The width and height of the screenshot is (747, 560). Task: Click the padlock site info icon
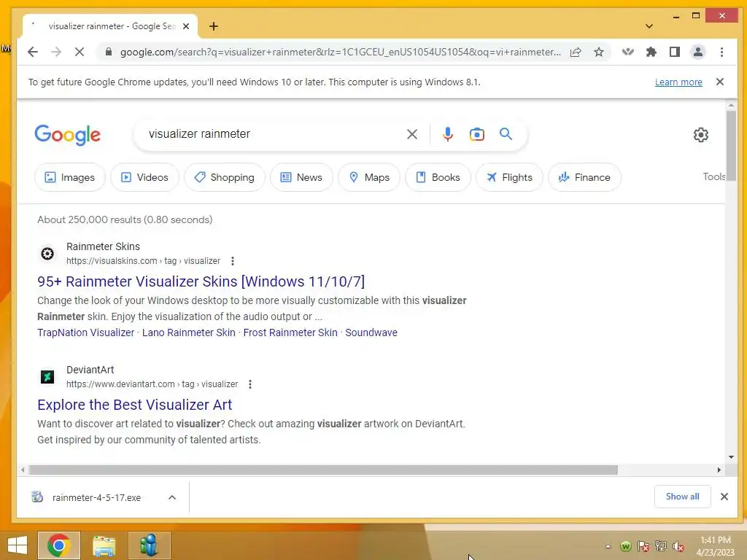109,52
